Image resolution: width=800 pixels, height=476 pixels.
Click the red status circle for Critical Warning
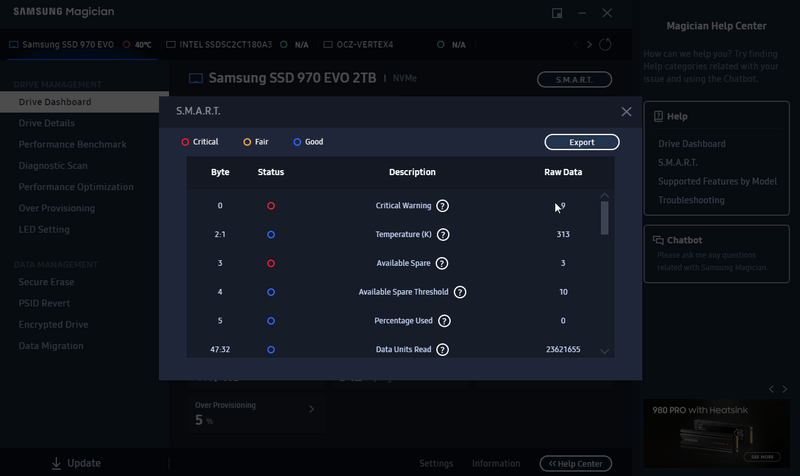pos(271,206)
